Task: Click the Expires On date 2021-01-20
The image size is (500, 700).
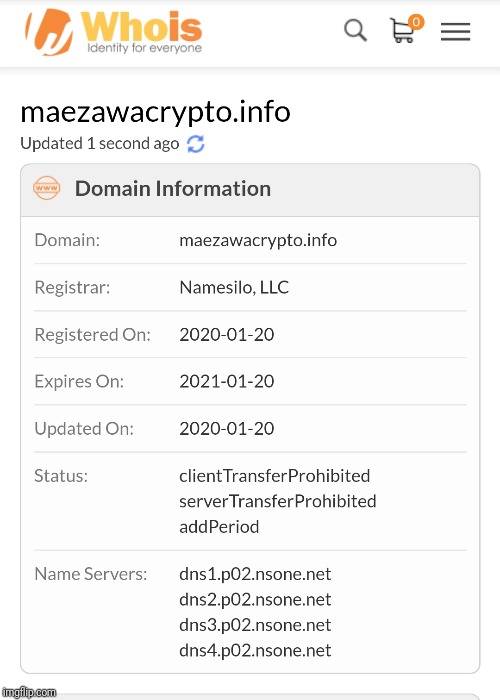Action: (x=227, y=381)
